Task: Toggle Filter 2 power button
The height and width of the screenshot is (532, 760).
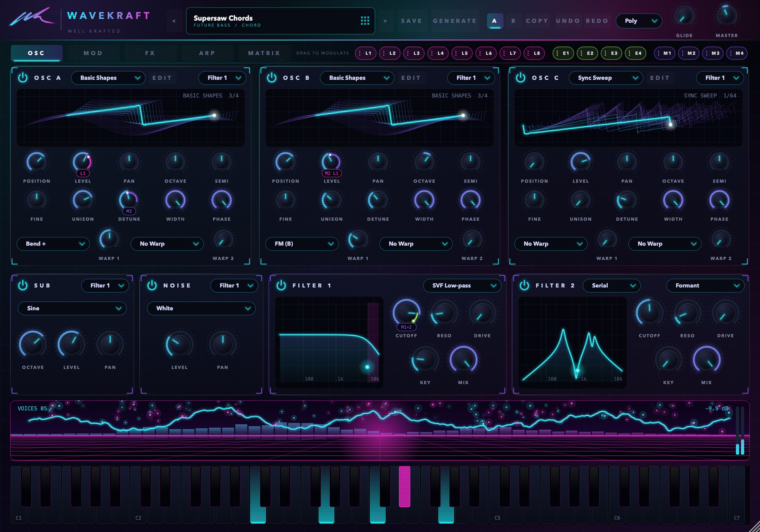Action: coord(524,285)
